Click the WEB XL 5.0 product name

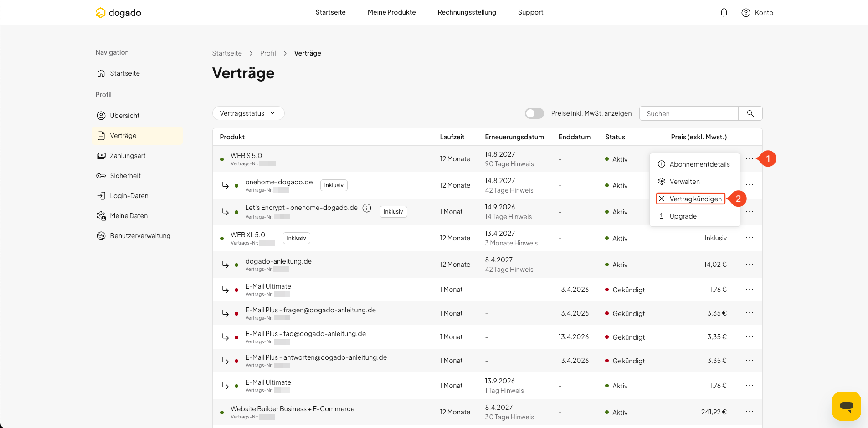click(x=248, y=235)
